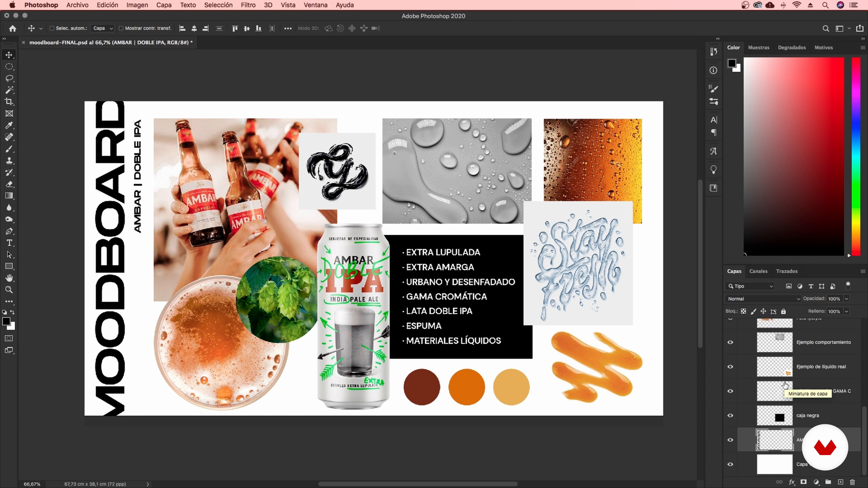Select the History Brush tool
This screenshot has height=488, width=868.
[x=9, y=172]
